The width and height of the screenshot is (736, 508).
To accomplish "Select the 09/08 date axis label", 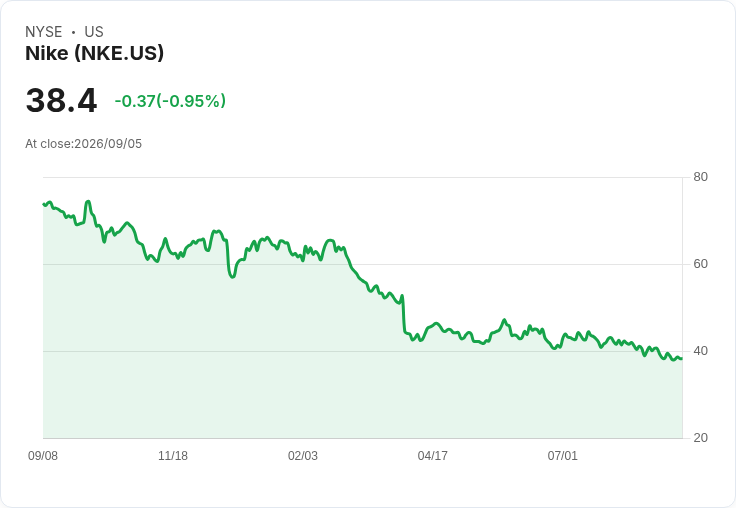I will coord(43,455).
